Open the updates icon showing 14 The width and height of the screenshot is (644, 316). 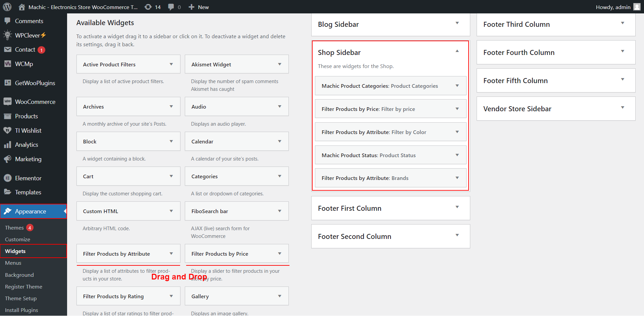tap(148, 7)
